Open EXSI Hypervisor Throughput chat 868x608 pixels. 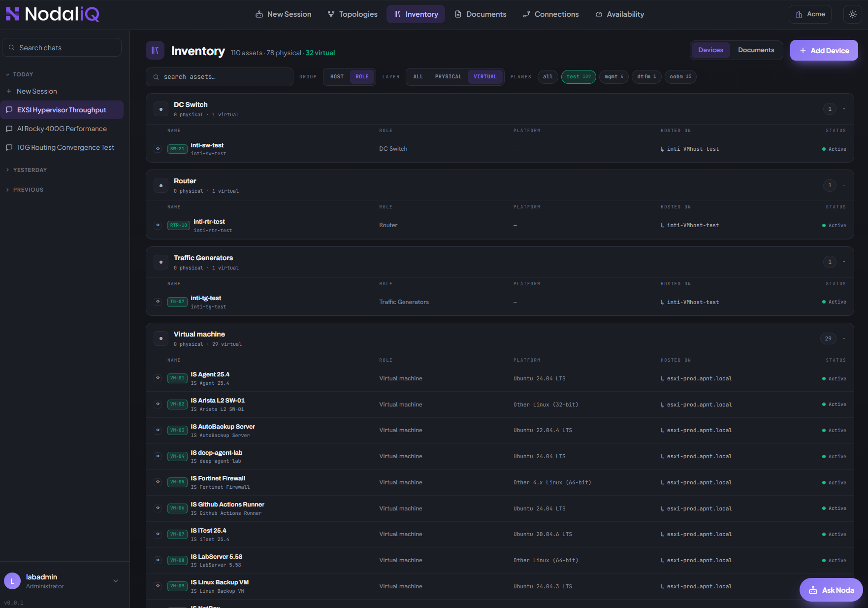(x=62, y=110)
